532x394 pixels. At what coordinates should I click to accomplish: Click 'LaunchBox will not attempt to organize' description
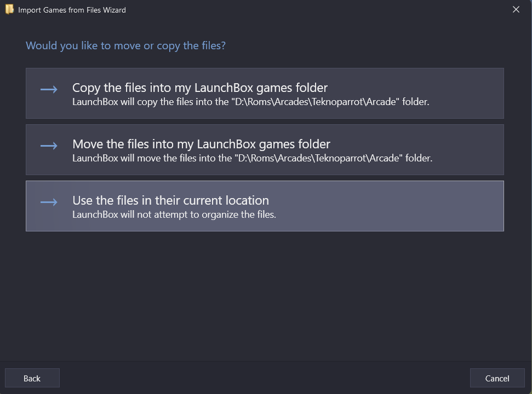174,215
